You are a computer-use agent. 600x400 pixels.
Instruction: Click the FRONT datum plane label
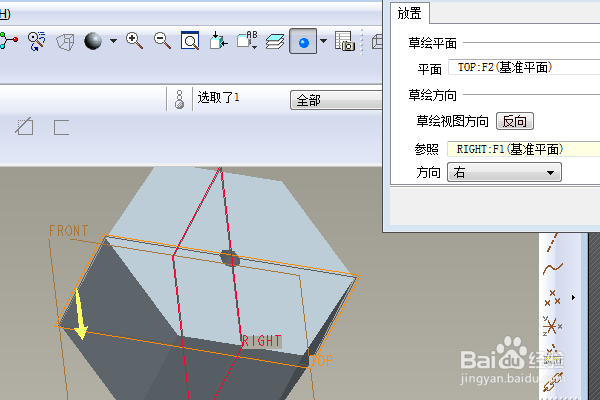click(x=68, y=231)
